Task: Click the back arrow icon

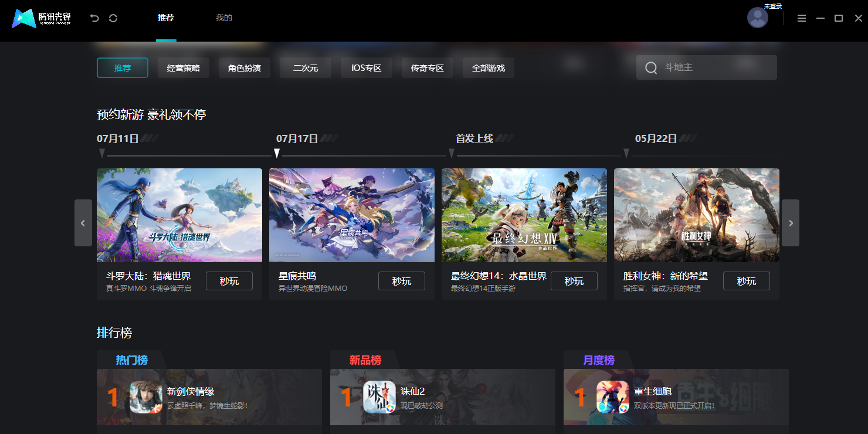Action: click(x=94, y=18)
